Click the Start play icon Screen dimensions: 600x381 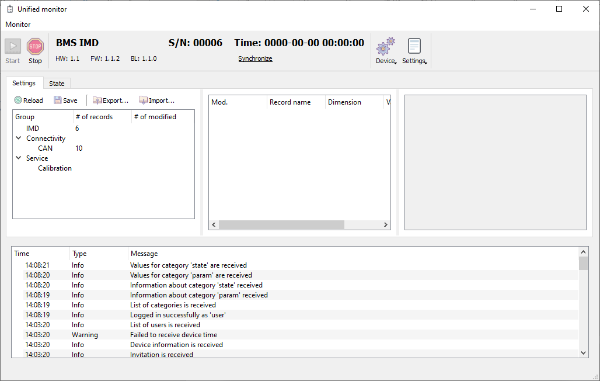click(13, 47)
